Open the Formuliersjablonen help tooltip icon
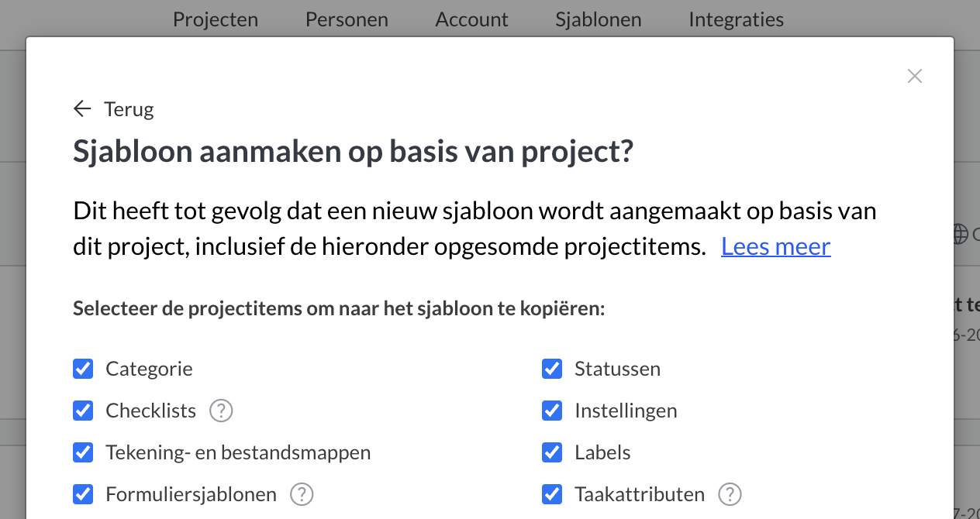 (x=302, y=494)
